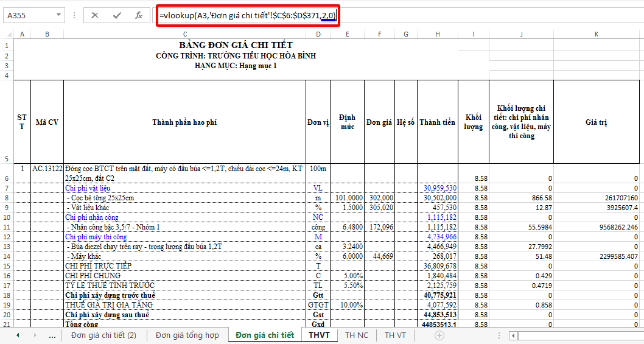Screen dimensions: 644x344
Task: Confirm formula with the checkmark icon
Action: (x=117, y=16)
